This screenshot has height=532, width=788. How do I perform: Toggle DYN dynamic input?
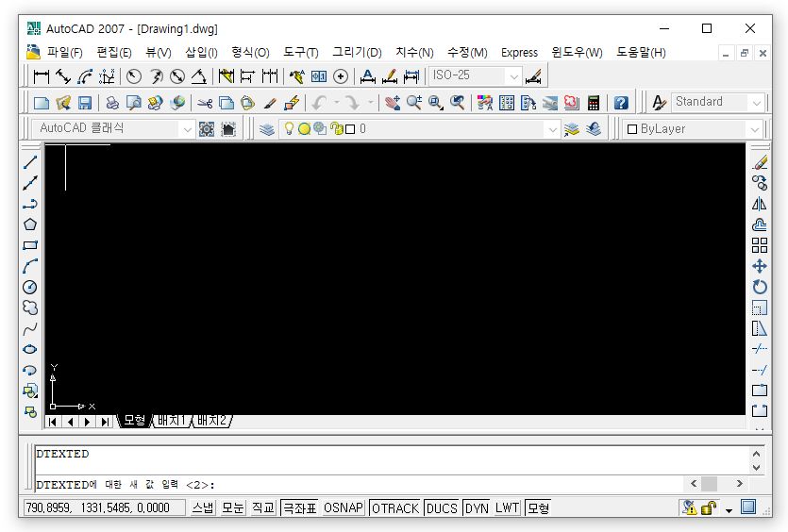click(477, 507)
